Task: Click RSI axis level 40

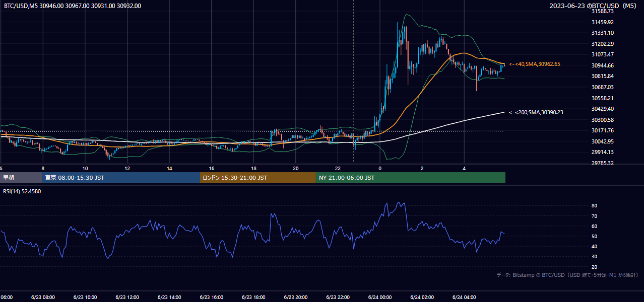Action: (x=595, y=246)
